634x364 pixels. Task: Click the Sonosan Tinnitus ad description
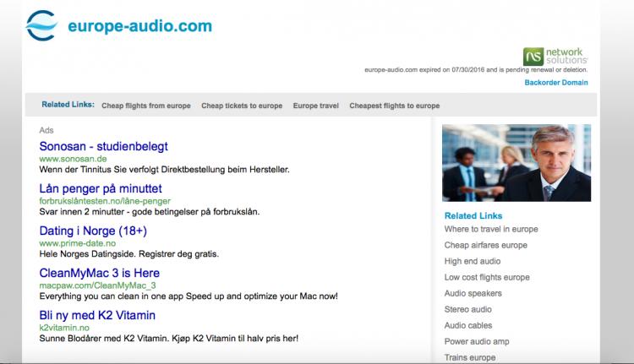click(x=164, y=170)
